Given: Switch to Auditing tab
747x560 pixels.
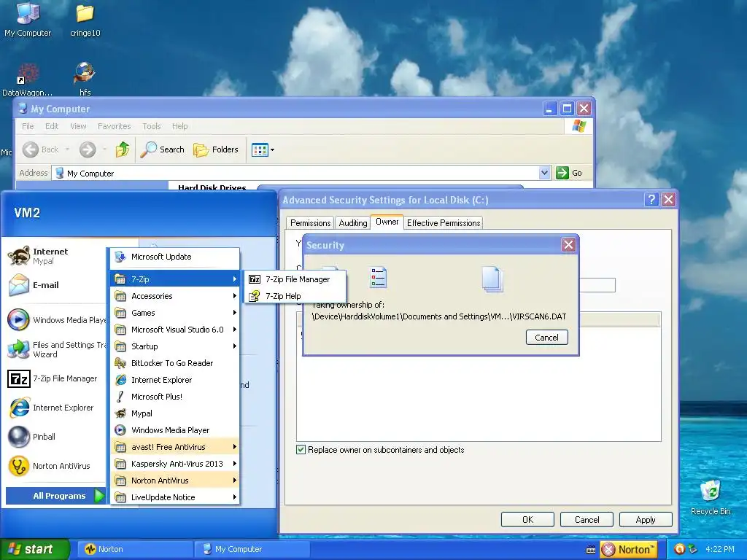Looking at the screenshot, I should click(x=352, y=223).
